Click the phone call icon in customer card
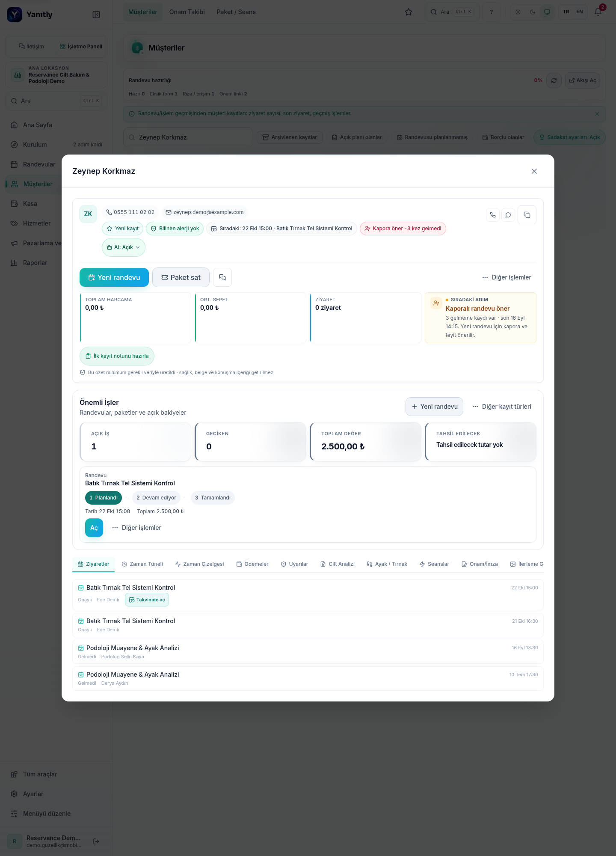 pos(493,215)
